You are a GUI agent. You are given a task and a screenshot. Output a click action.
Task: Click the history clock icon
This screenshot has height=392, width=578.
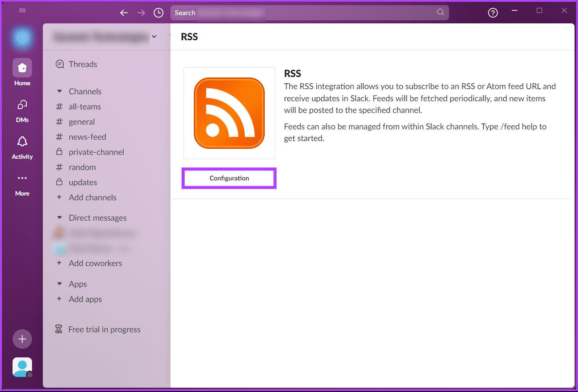159,13
